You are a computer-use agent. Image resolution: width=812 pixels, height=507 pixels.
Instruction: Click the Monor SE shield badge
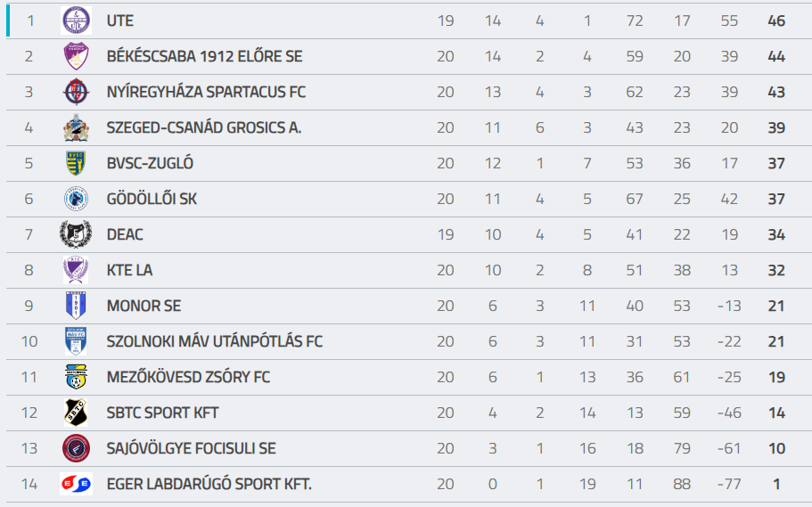point(76,306)
